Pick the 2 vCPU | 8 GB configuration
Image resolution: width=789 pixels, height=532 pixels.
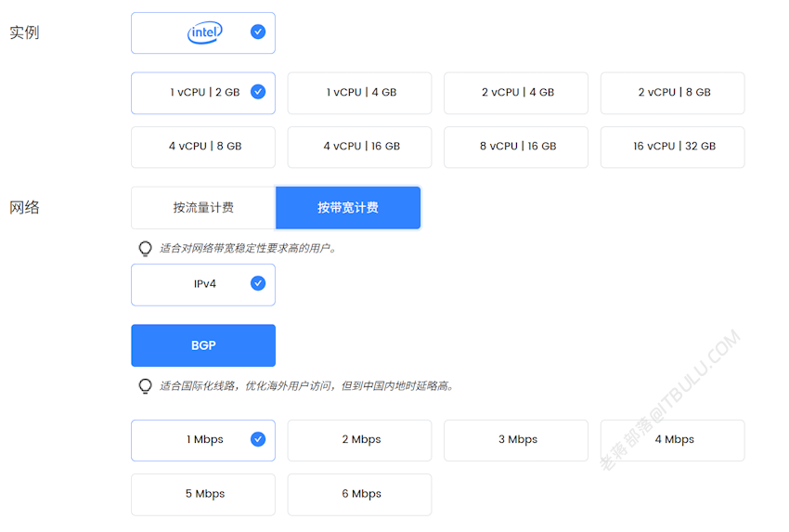pyautogui.click(x=672, y=93)
